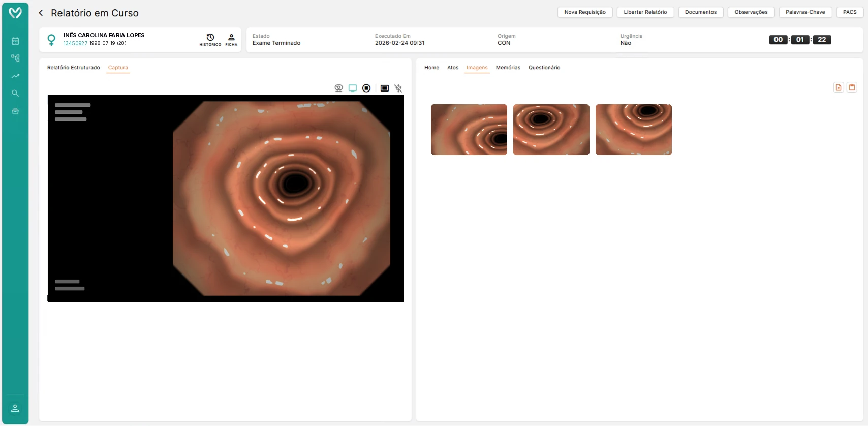Toggle the disabled USB device icon
The height and width of the screenshot is (426, 868).
[398, 88]
